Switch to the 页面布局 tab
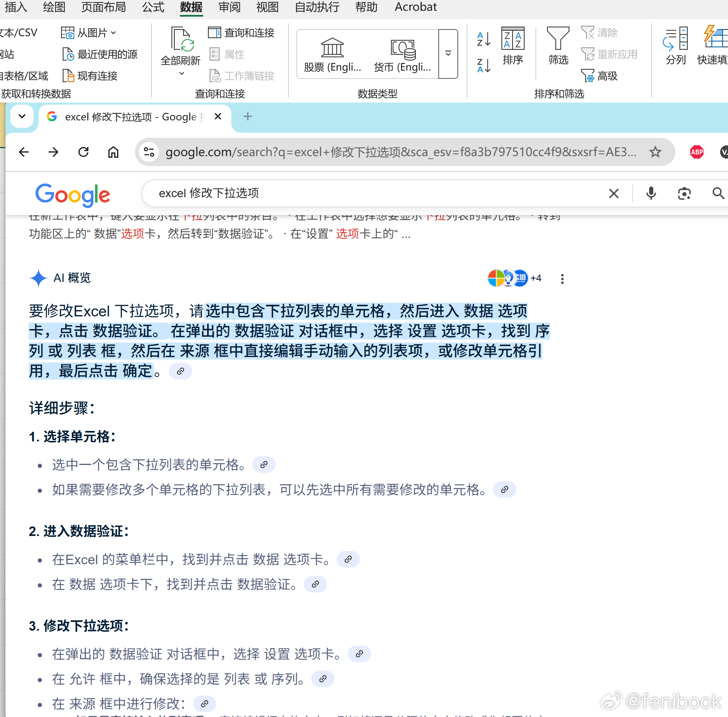 (103, 7)
